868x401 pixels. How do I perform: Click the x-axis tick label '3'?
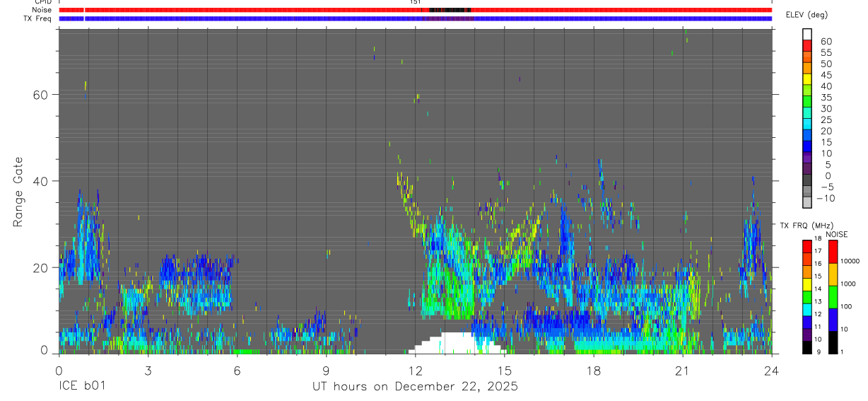pos(148,371)
